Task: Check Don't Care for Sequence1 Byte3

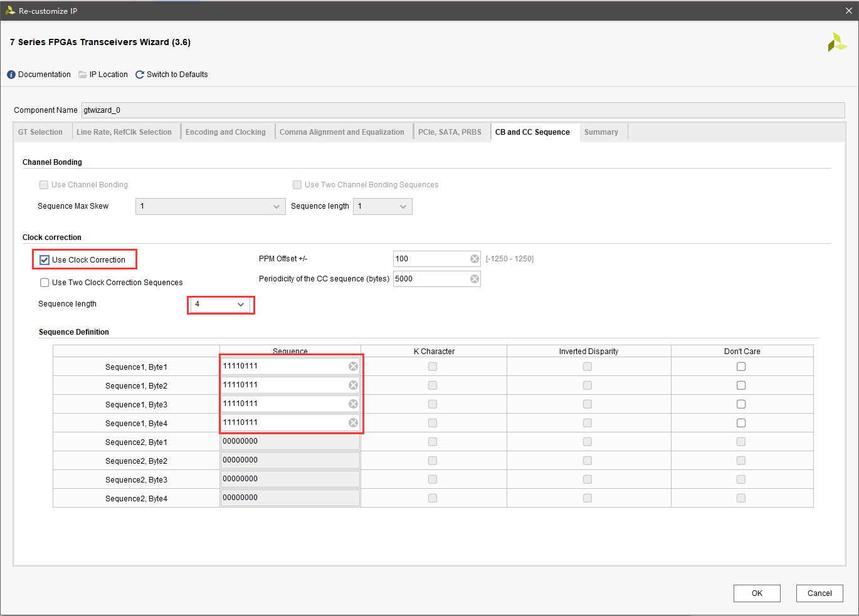Action: click(741, 404)
